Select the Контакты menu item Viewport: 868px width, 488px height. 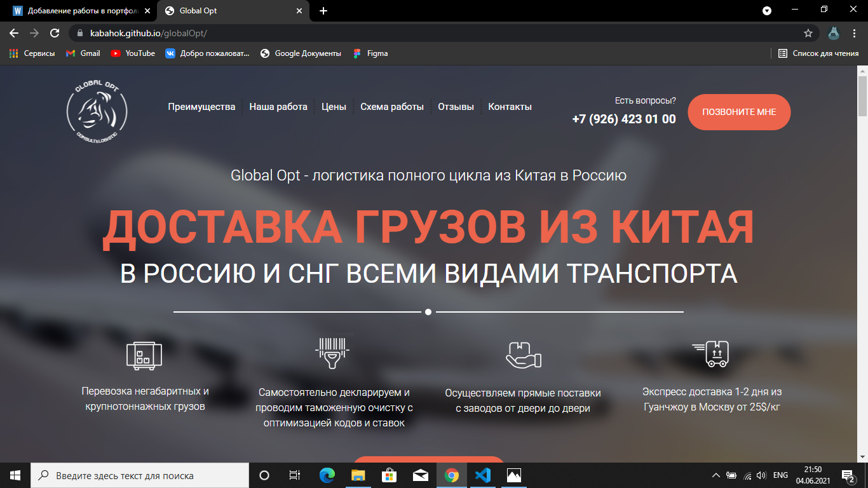click(510, 107)
